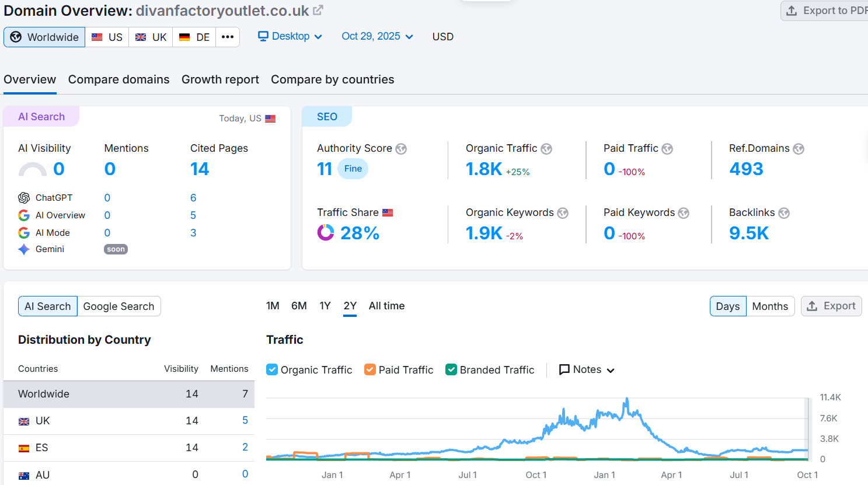Click the globe icon beside Backlinks
The image size is (868, 485).
pos(784,213)
